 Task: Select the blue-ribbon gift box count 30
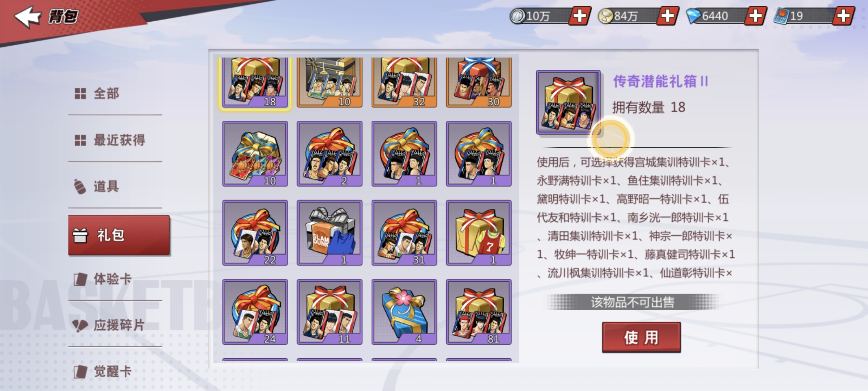(x=479, y=82)
